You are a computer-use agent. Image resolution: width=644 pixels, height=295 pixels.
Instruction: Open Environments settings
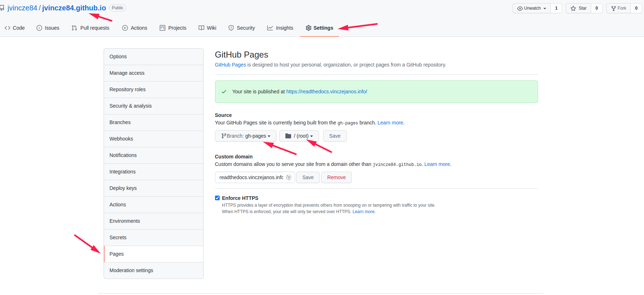(x=154, y=221)
